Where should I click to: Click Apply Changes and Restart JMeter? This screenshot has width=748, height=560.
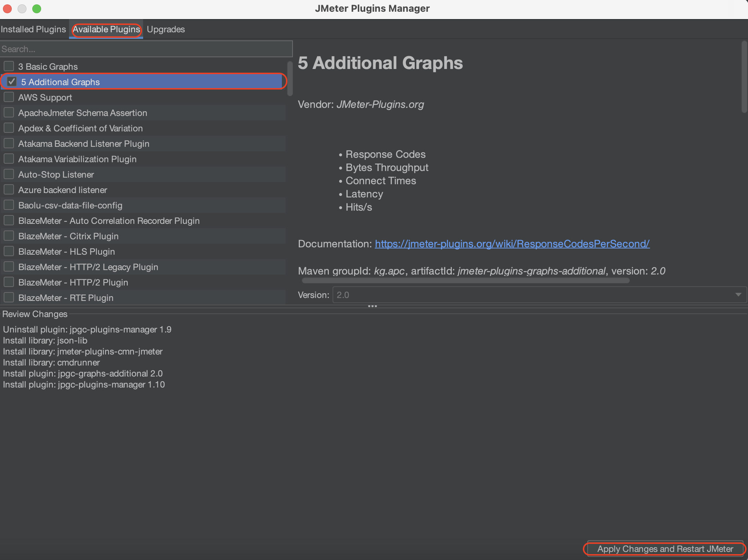(x=665, y=549)
